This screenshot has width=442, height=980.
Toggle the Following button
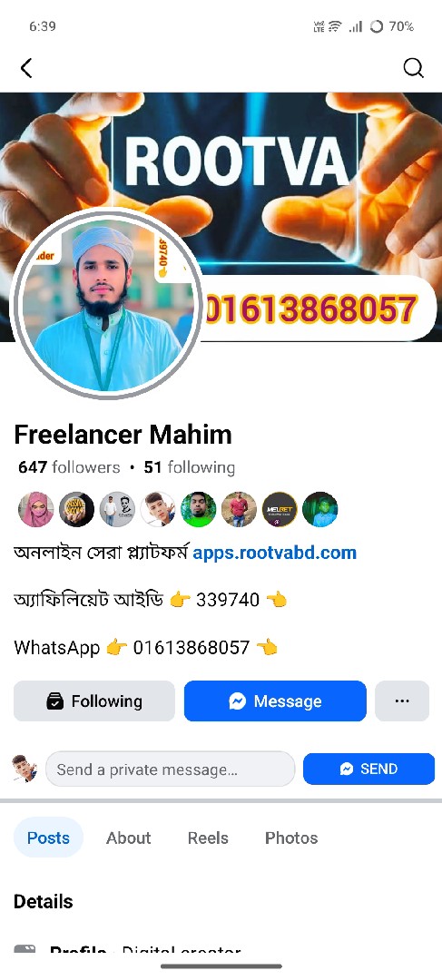(x=94, y=701)
